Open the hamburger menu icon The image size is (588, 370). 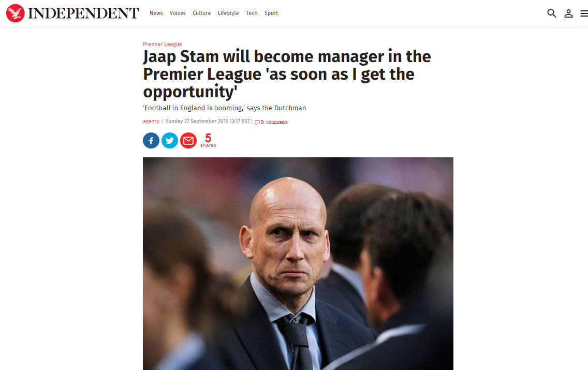click(x=584, y=13)
